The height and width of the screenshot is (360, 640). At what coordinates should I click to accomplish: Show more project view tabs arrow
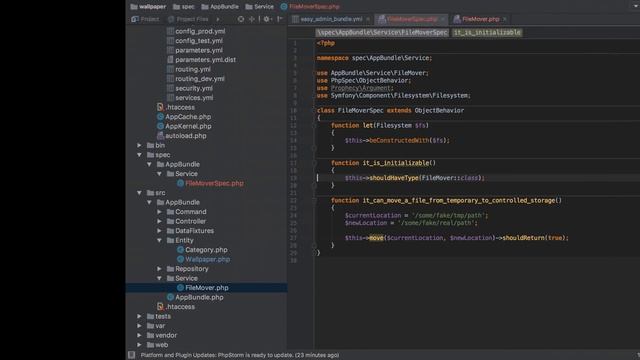point(218,19)
